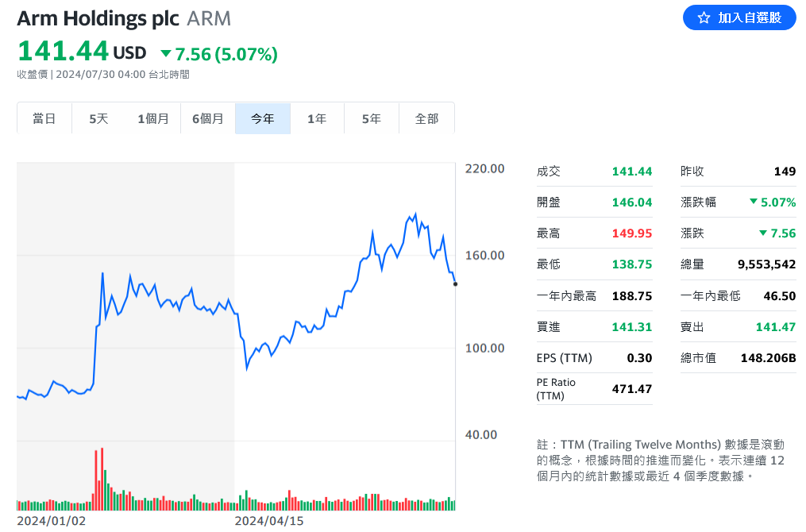Click the 一年內最高 value 188.75

pyautogui.click(x=632, y=295)
